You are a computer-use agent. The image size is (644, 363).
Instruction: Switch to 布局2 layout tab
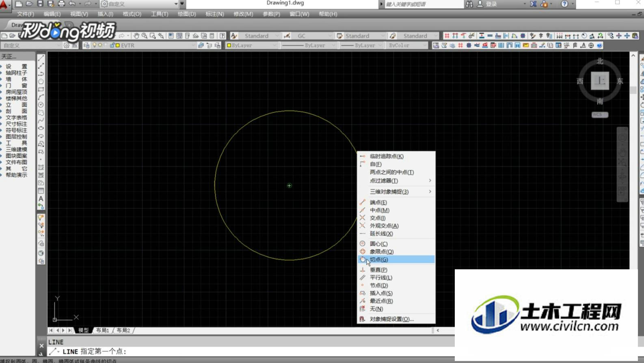pyautogui.click(x=123, y=330)
